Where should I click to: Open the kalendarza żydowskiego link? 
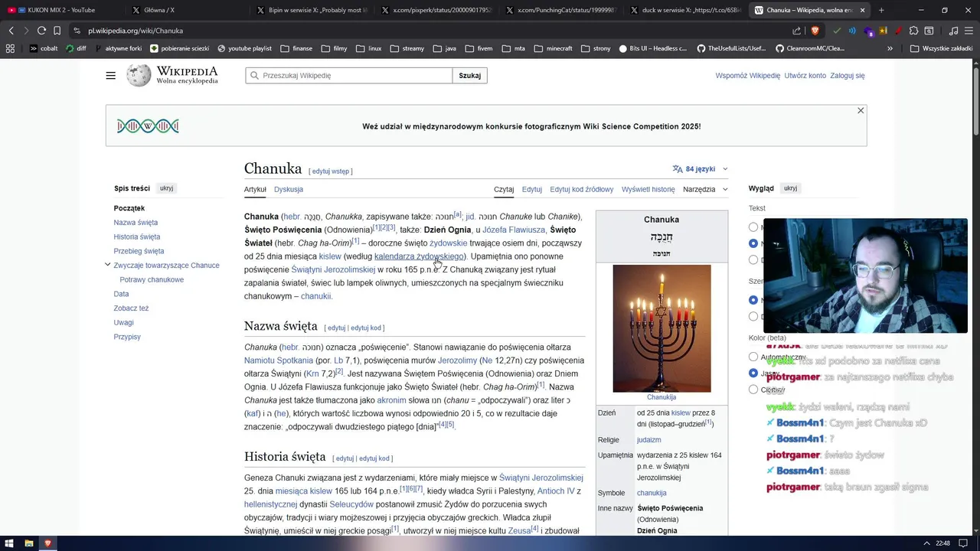(x=419, y=256)
